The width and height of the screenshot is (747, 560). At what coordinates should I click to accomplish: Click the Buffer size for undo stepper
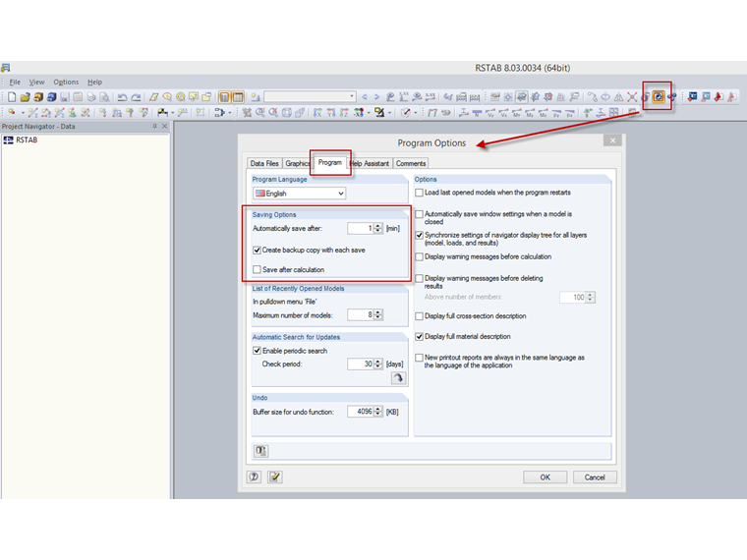click(x=377, y=412)
